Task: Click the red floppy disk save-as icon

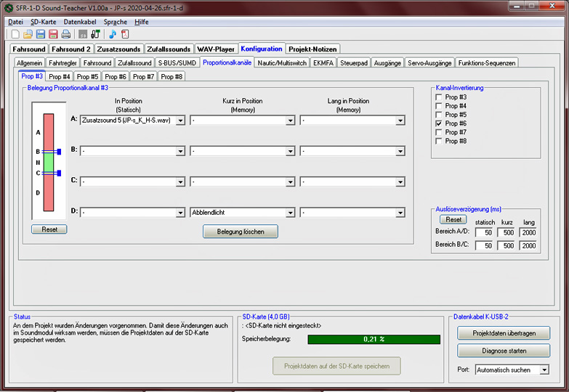Action: [x=53, y=34]
